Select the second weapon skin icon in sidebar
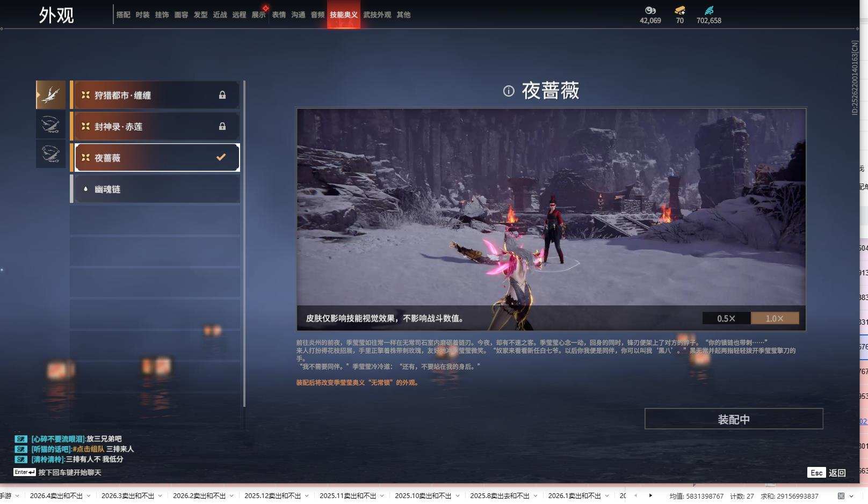 coord(50,124)
